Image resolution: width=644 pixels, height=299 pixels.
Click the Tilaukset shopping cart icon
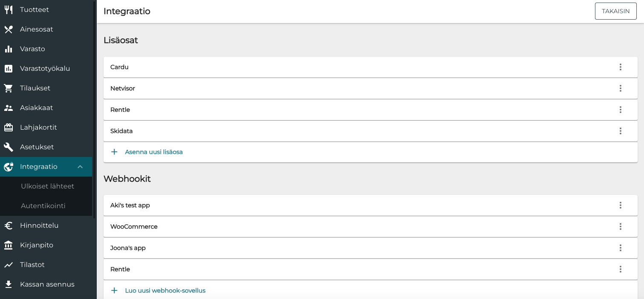coord(9,88)
